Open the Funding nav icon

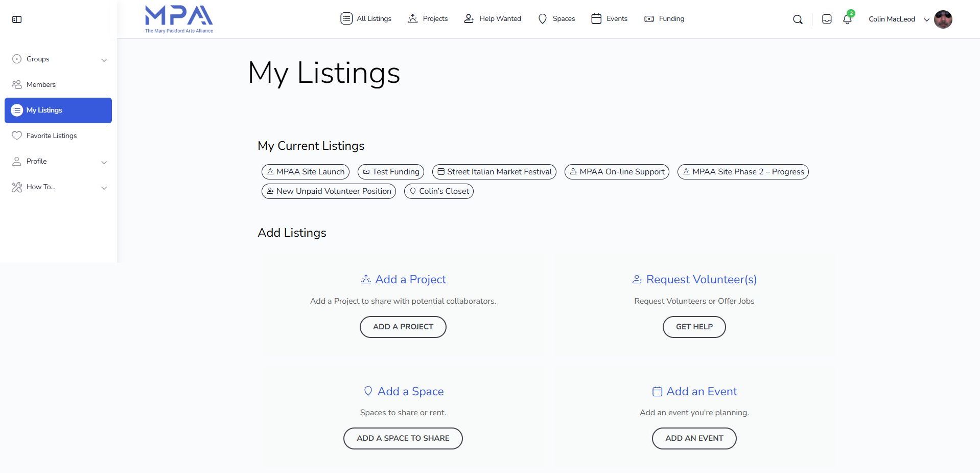coord(649,19)
